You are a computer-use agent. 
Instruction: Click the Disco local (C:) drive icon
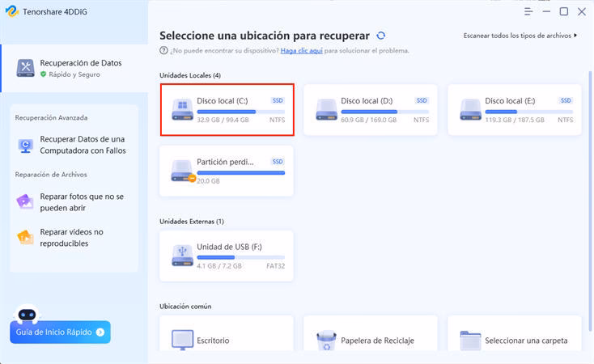tap(182, 109)
